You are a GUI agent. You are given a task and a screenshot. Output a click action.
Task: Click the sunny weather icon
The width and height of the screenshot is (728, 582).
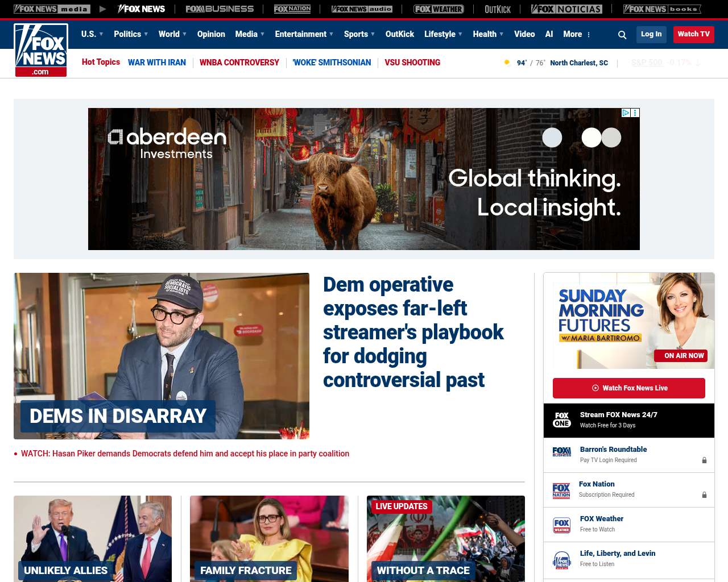pos(507,63)
